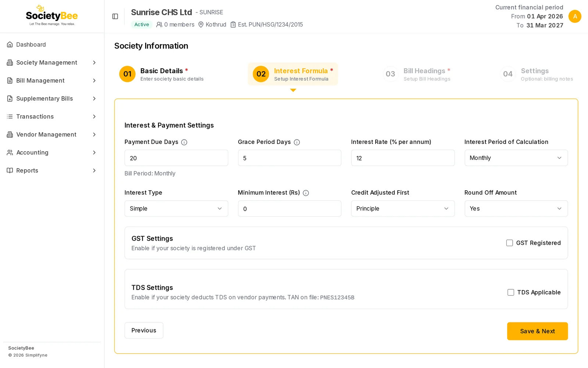Viewport: 588px width, 368px height.
Task: Click the Reports book icon
Action: 10,171
